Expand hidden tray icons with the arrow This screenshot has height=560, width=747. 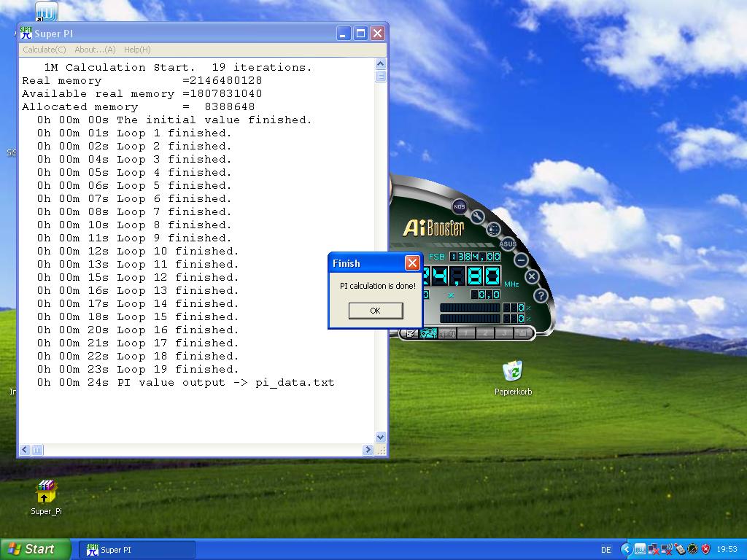[x=627, y=550]
